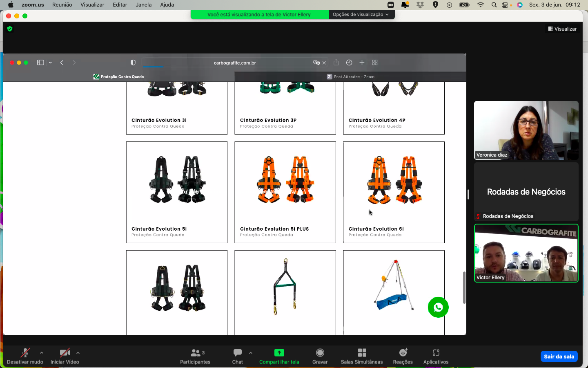Viewport: 588px width, 368px height.
Task: Select Veronica diaz video thumbnail
Action: (526, 130)
